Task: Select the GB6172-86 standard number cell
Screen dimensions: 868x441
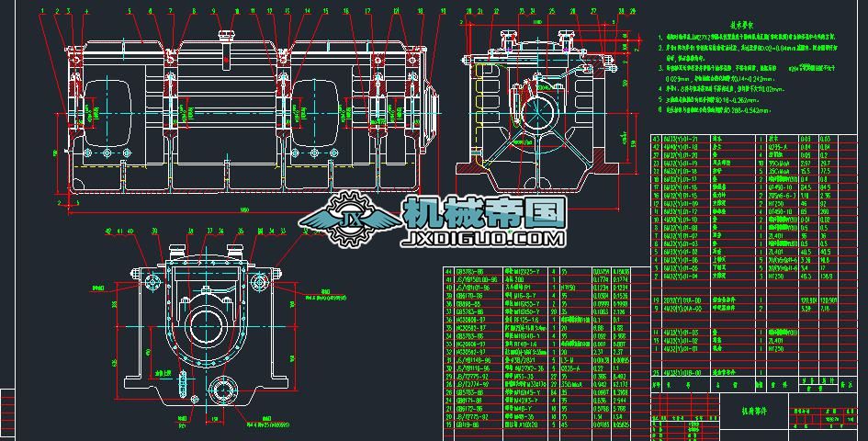Action: point(468,408)
